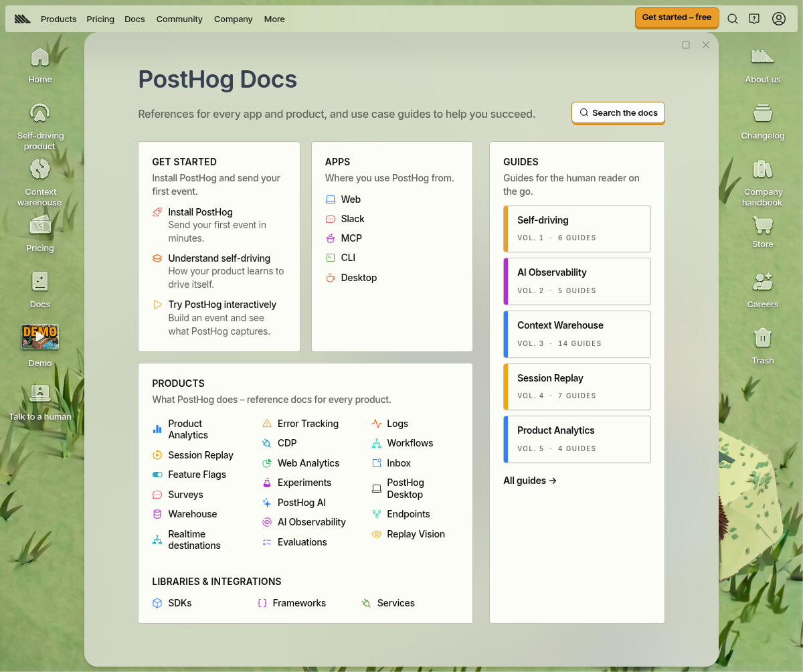Open Inbox product docs
803x672 pixels.
[391, 463]
